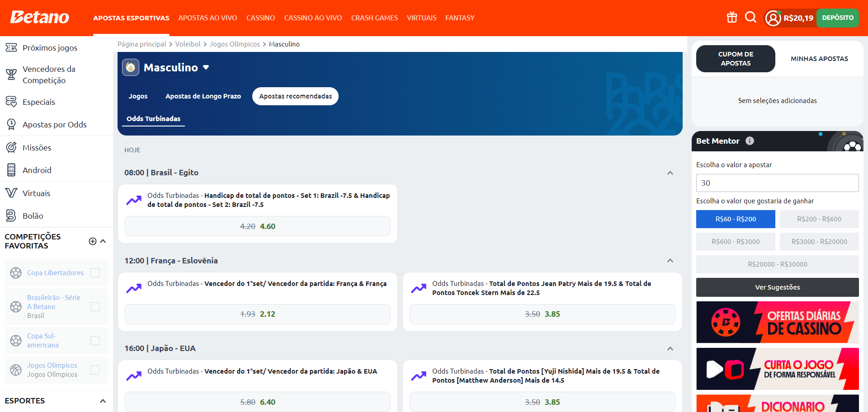868x412 pixels.
Task: Open the user account profile icon
Action: 772,18
